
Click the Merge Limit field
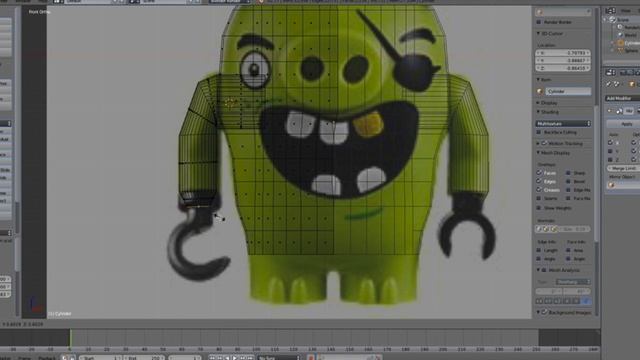coord(624,169)
